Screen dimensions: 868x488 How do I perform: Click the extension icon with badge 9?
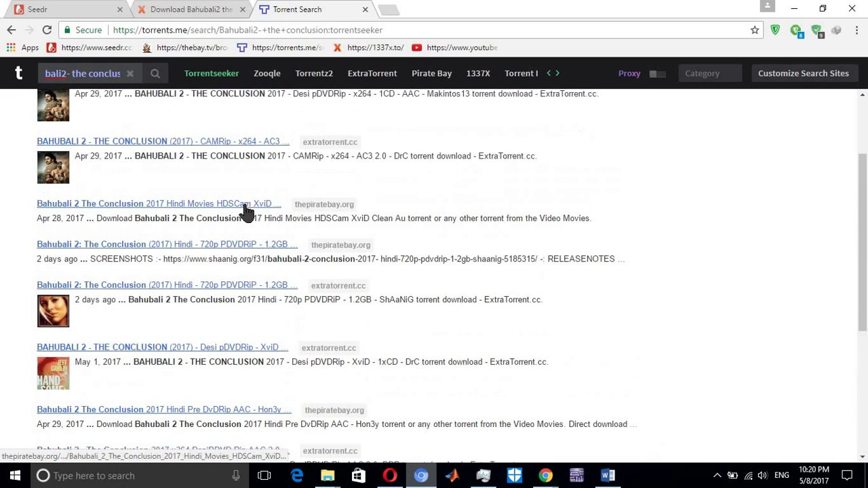[817, 30]
